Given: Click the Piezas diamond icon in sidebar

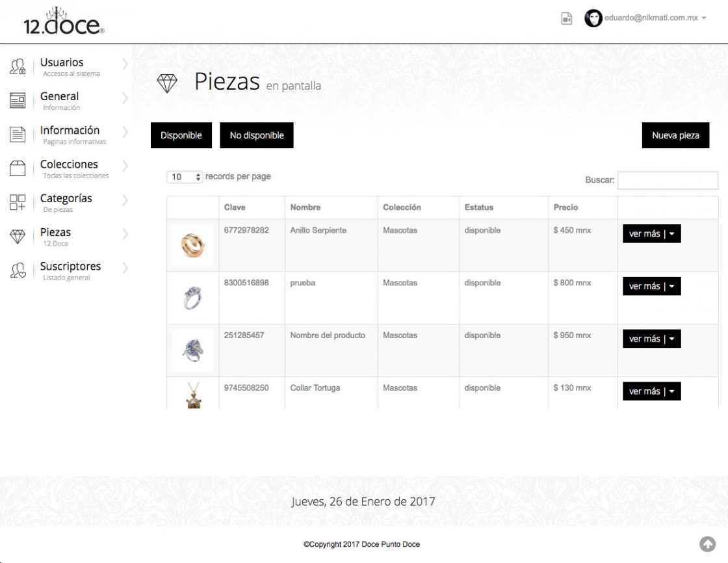Looking at the screenshot, I should tap(18, 237).
